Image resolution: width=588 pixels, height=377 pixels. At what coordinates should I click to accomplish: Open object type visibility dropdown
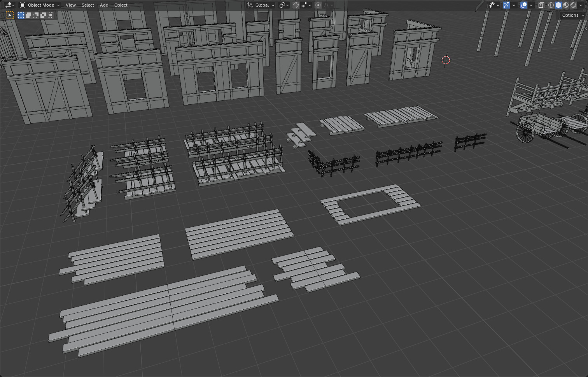point(494,5)
